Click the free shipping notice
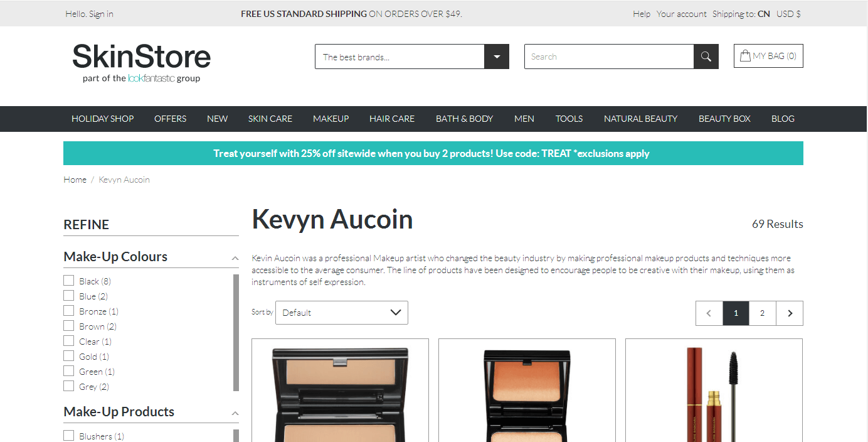 pos(351,14)
